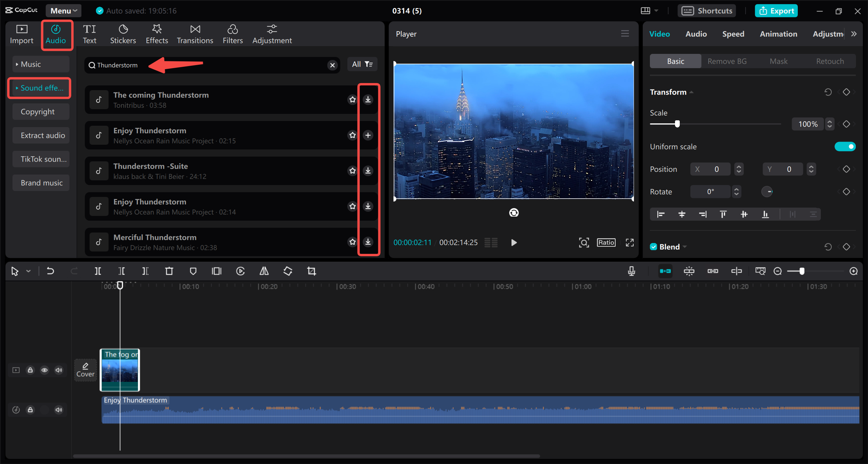Viewport: 868px width, 464px height.
Task: Toggle off Uniform scale
Action: click(x=844, y=146)
